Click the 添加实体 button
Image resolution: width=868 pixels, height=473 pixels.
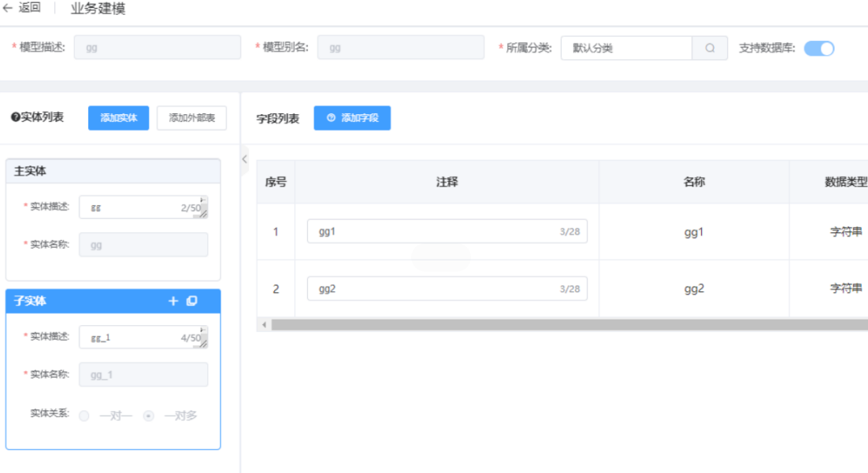pos(118,118)
